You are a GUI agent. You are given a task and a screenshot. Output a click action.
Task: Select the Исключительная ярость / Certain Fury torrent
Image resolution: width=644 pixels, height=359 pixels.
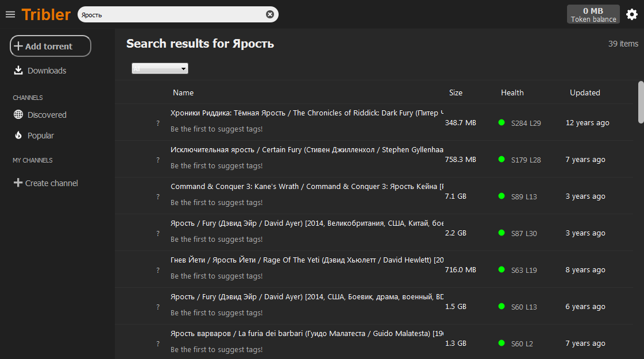click(307, 150)
